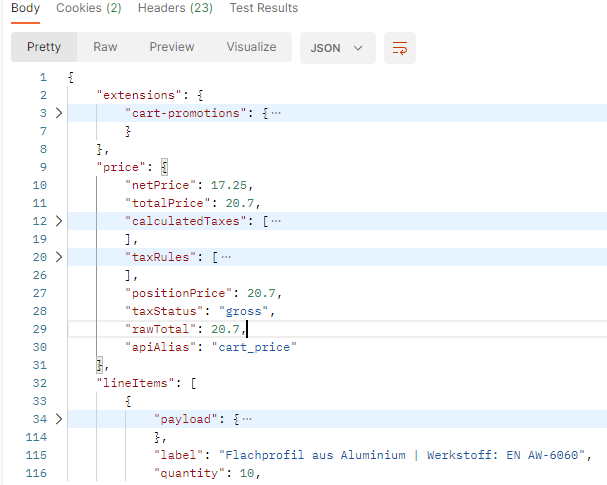The width and height of the screenshot is (607, 485).
Task: Expand the taxRules array chevron
Action: (x=59, y=257)
